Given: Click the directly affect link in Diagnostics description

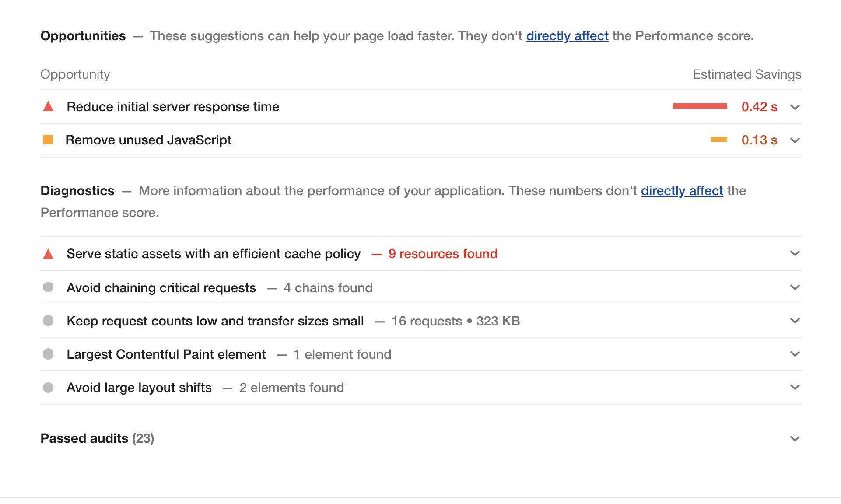Looking at the screenshot, I should [682, 191].
